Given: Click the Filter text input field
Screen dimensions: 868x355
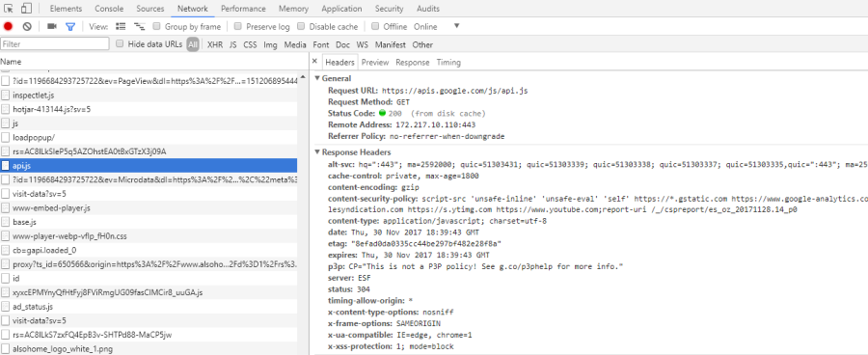Looking at the screenshot, I should (x=55, y=43).
